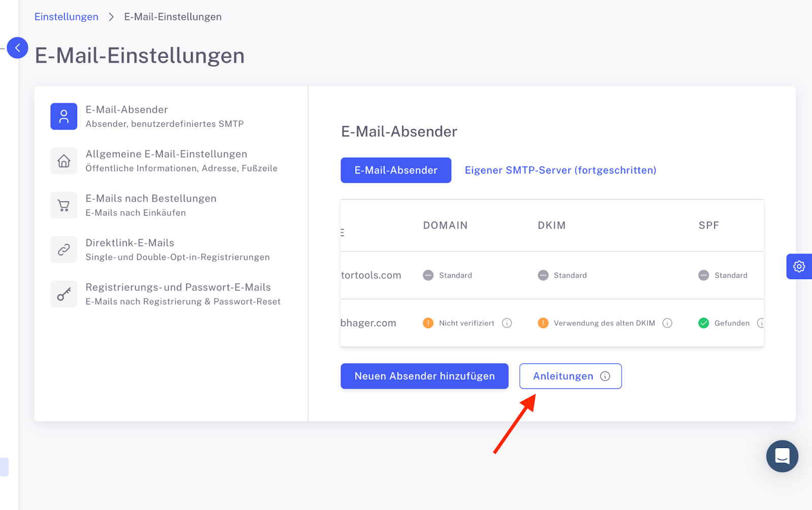Open the E-Mail-Absender person icon section
The image size is (812, 510).
coord(64,117)
